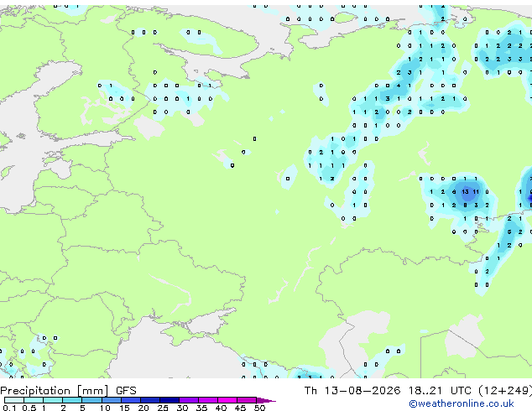The height and width of the screenshot is (411, 532).
Task: Click the 20–25 mm legend swatch
Action: pyautogui.click(x=149, y=400)
